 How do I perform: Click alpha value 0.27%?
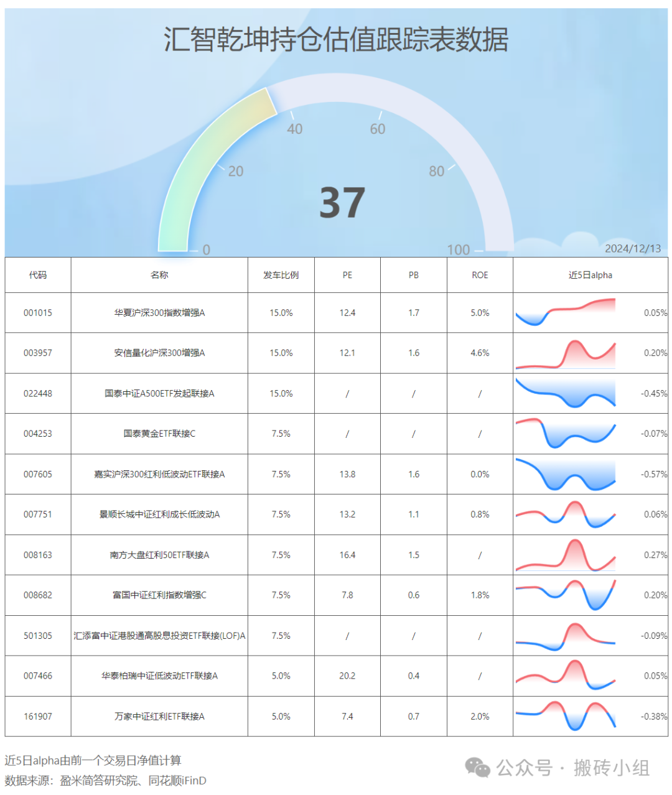click(655, 555)
